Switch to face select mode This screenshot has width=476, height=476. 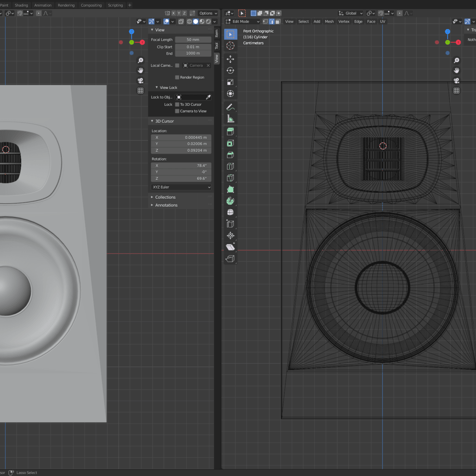(x=278, y=22)
